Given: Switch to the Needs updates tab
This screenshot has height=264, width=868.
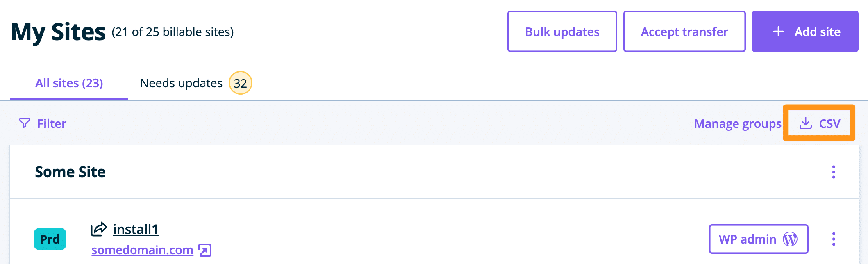Looking at the screenshot, I should pos(181,83).
